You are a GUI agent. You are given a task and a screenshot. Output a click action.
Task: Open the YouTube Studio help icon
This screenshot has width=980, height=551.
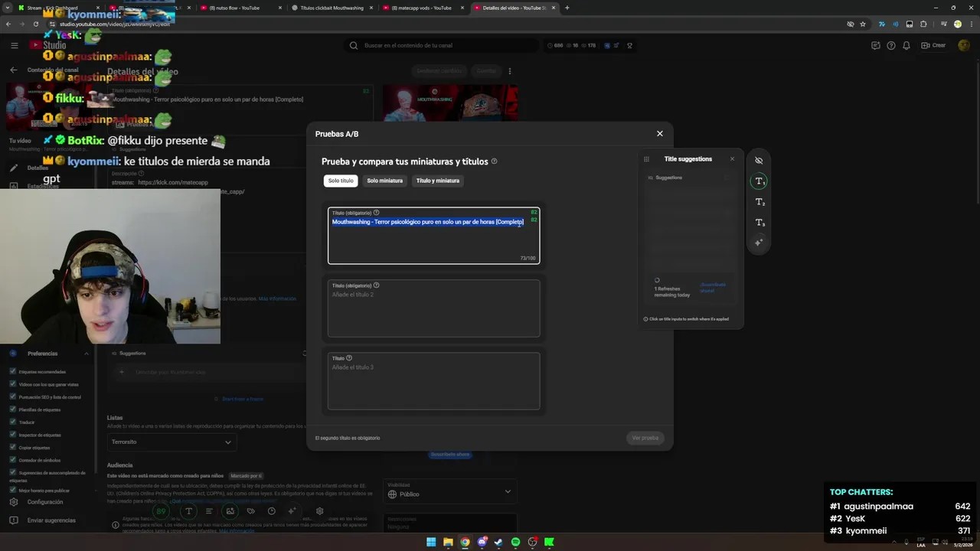point(891,45)
